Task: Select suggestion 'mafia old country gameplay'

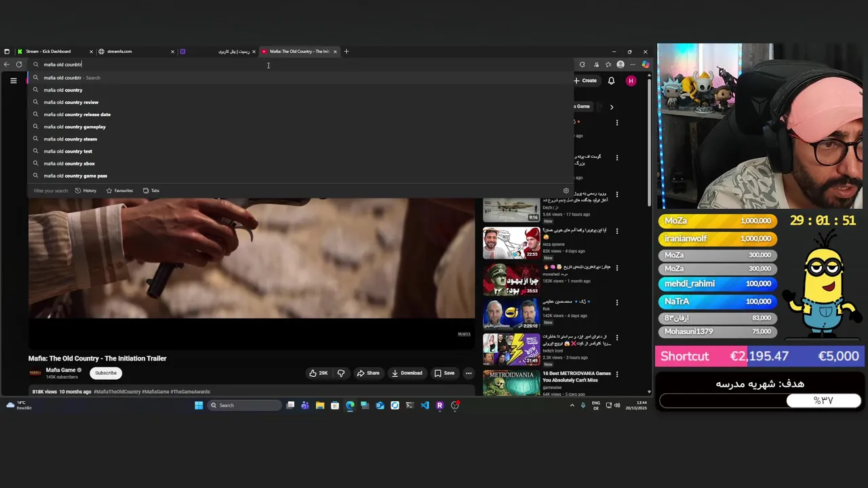Action: (x=300, y=127)
